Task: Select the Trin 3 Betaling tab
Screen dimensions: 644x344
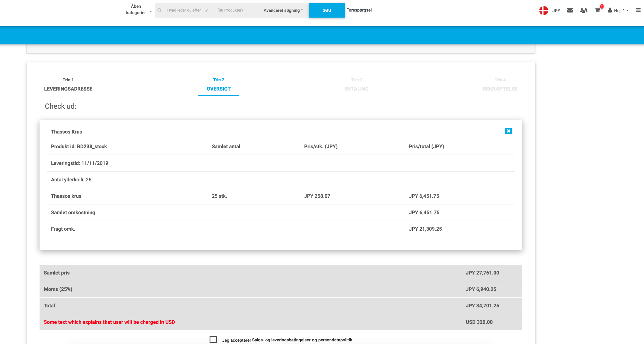Action: 357,84
